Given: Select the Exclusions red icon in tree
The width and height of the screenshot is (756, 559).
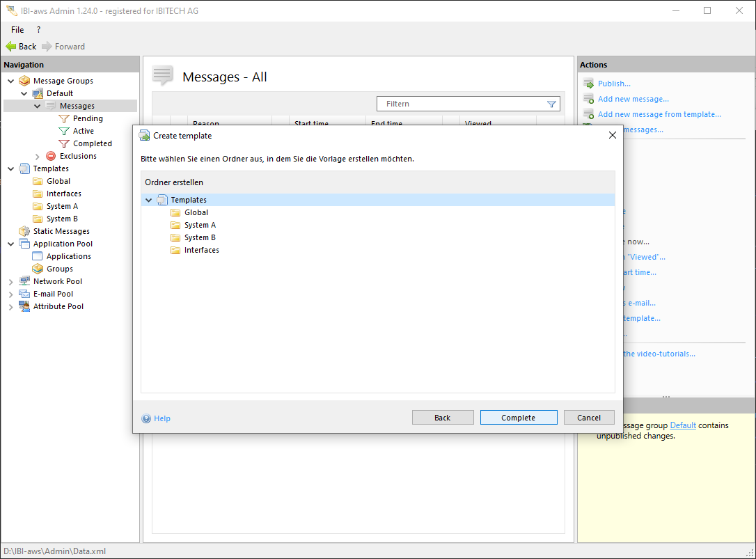Looking at the screenshot, I should pyautogui.click(x=51, y=156).
